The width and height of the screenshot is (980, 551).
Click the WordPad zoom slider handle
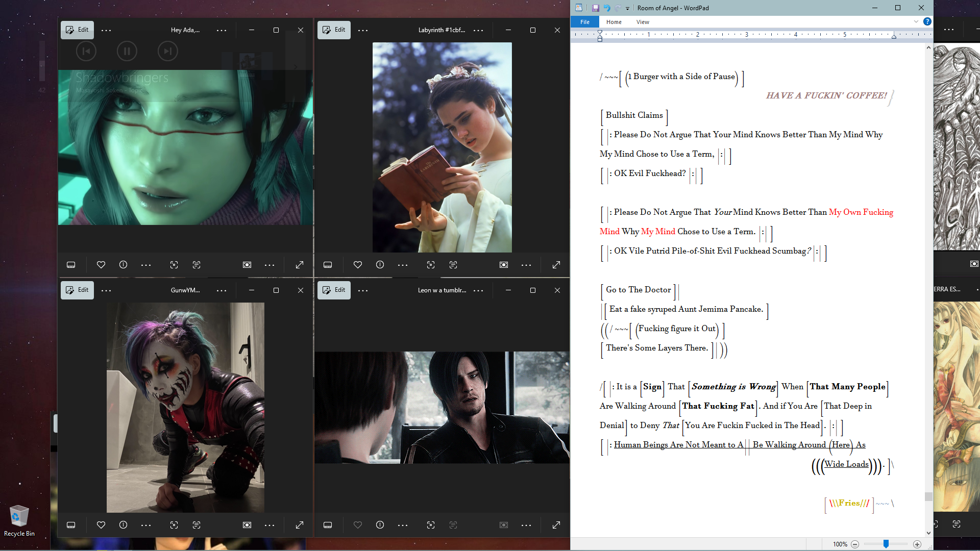(x=886, y=544)
